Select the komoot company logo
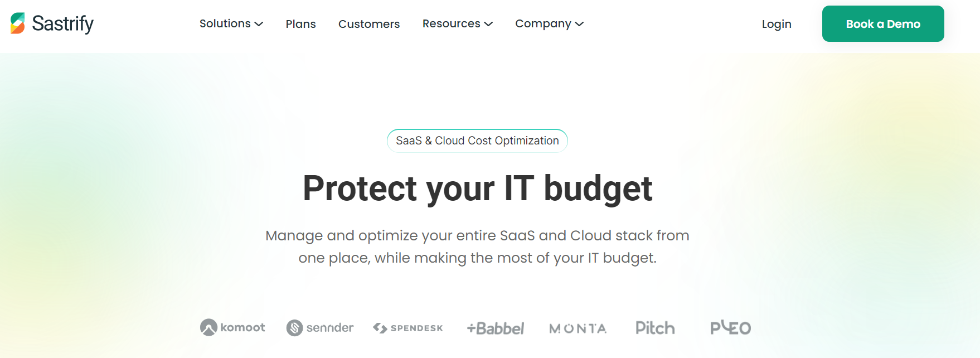Image resolution: width=980 pixels, height=358 pixels. [232, 327]
